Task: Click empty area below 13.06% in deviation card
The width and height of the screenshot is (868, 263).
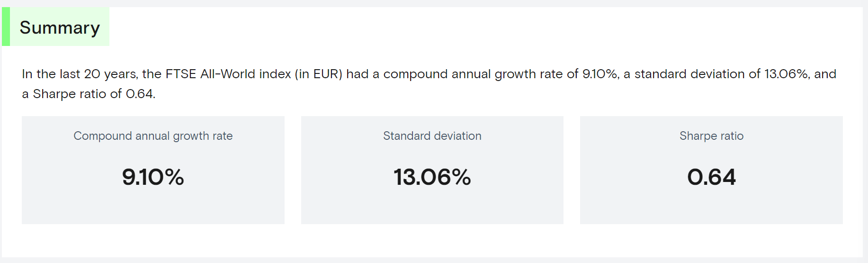Action: click(x=432, y=208)
